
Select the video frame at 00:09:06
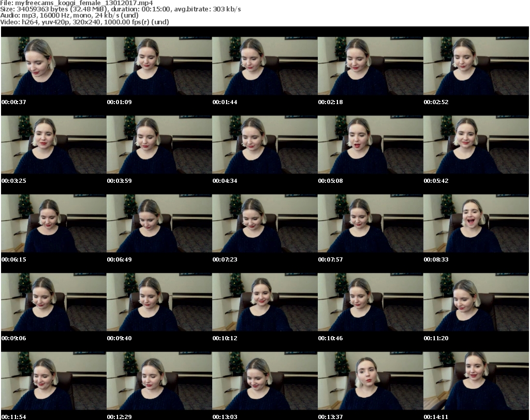click(54, 302)
